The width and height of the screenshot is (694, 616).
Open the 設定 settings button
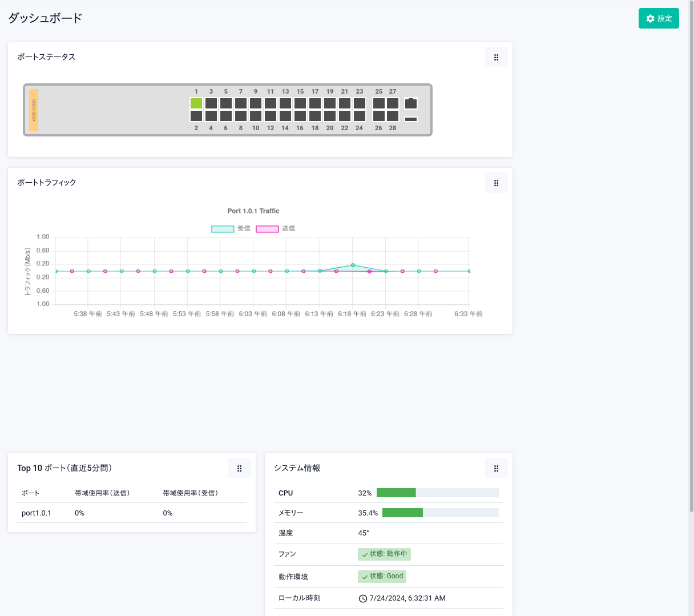tap(659, 19)
